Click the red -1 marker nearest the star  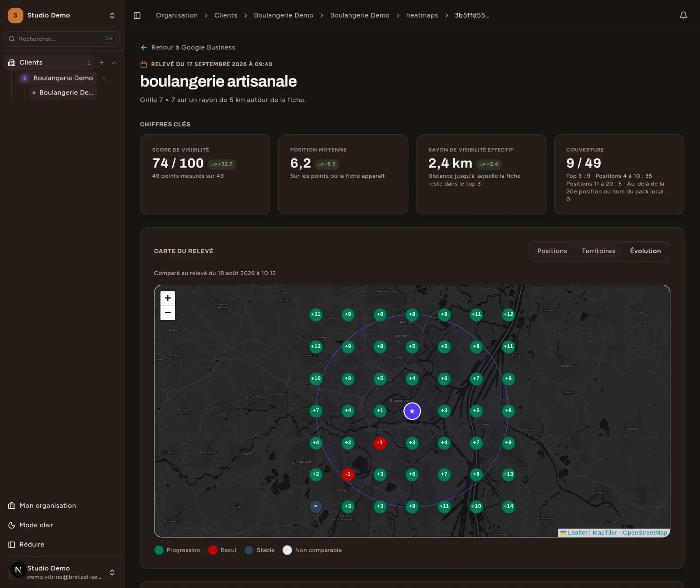coord(380,442)
